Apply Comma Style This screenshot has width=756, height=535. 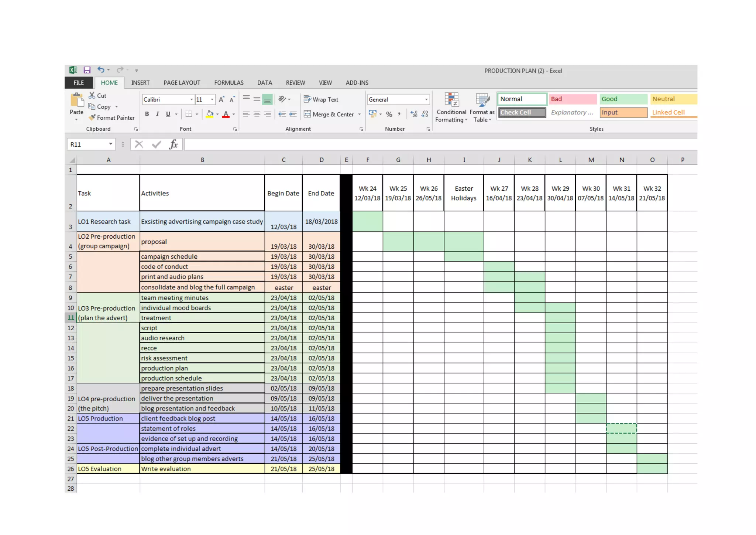tap(399, 114)
